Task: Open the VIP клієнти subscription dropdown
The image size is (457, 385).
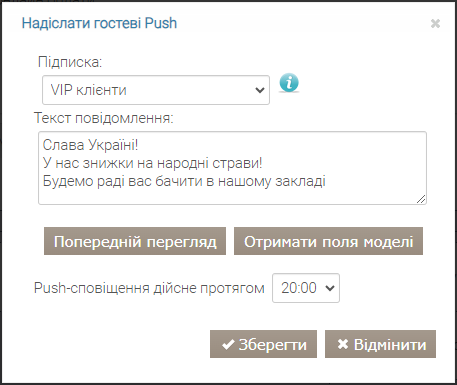Action: coord(156,90)
